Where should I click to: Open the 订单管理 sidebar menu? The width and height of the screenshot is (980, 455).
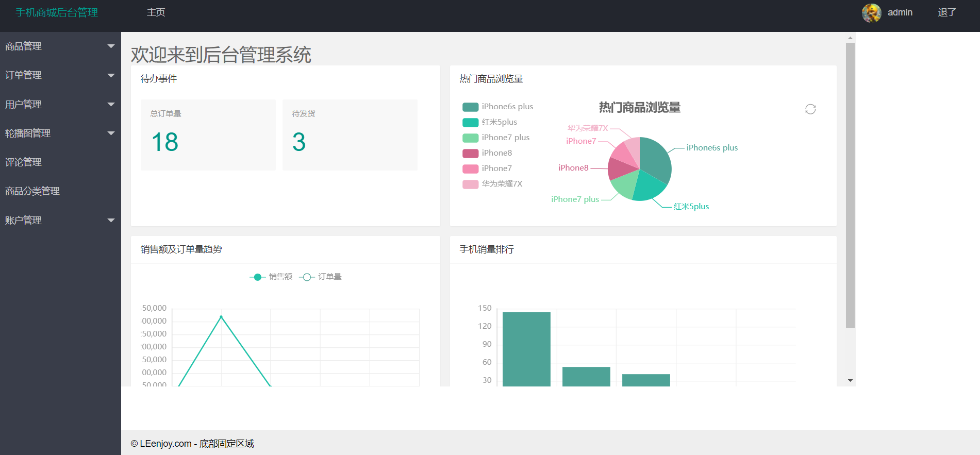(60, 75)
